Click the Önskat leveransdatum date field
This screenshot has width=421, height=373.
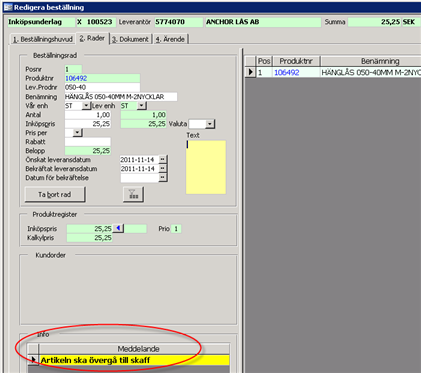point(139,160)
